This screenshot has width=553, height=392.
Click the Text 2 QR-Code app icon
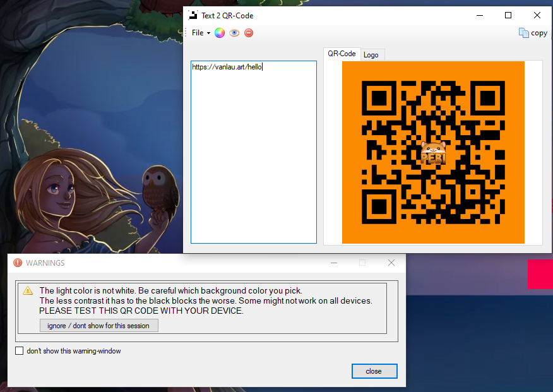coord(193,15)
